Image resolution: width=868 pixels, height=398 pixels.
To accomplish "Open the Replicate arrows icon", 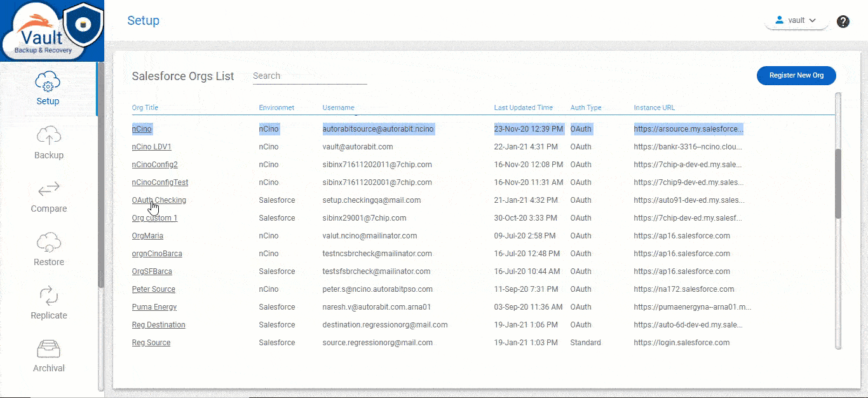I will click(x=49, y=296).
